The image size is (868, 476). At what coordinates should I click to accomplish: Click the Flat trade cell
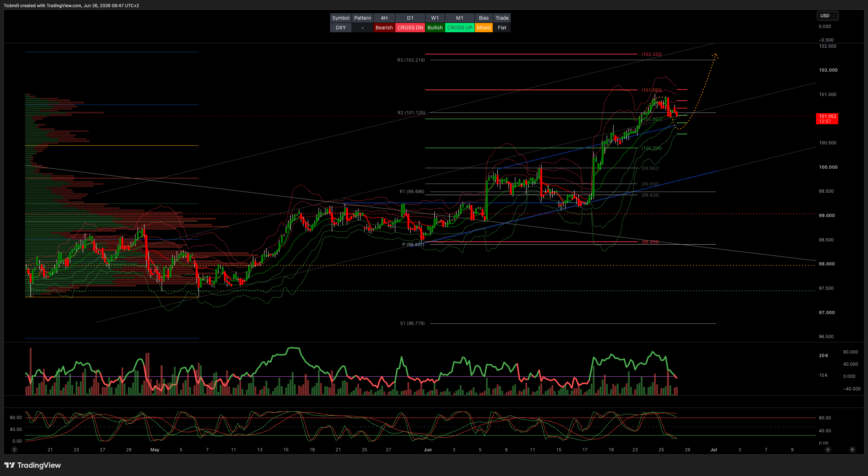tap(502, 28)
